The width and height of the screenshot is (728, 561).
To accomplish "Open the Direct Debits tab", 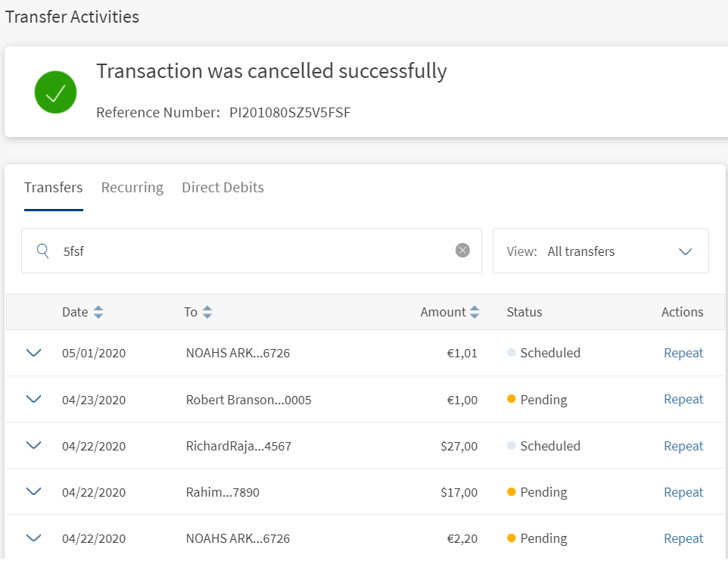I will click(x=222, y=188).
